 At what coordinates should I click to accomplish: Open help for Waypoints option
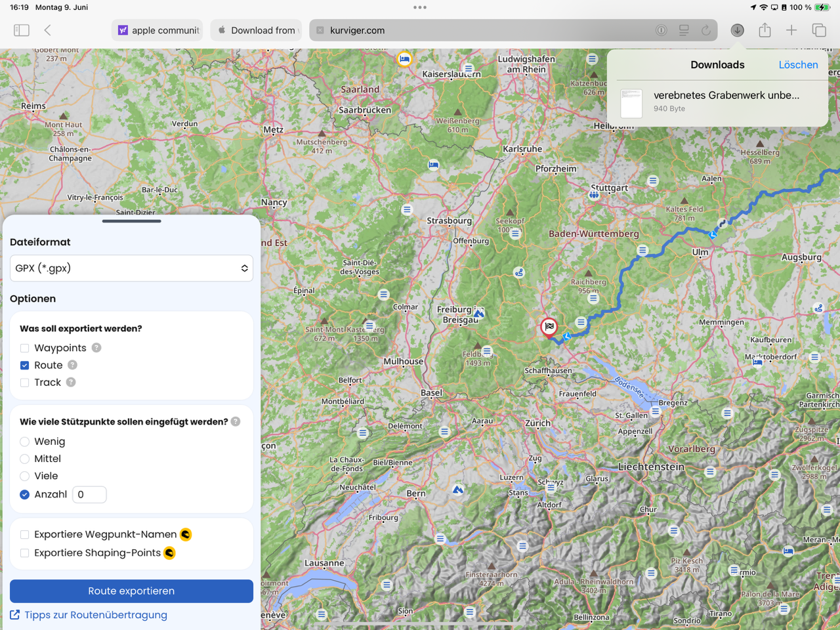(x=96, y=348)
